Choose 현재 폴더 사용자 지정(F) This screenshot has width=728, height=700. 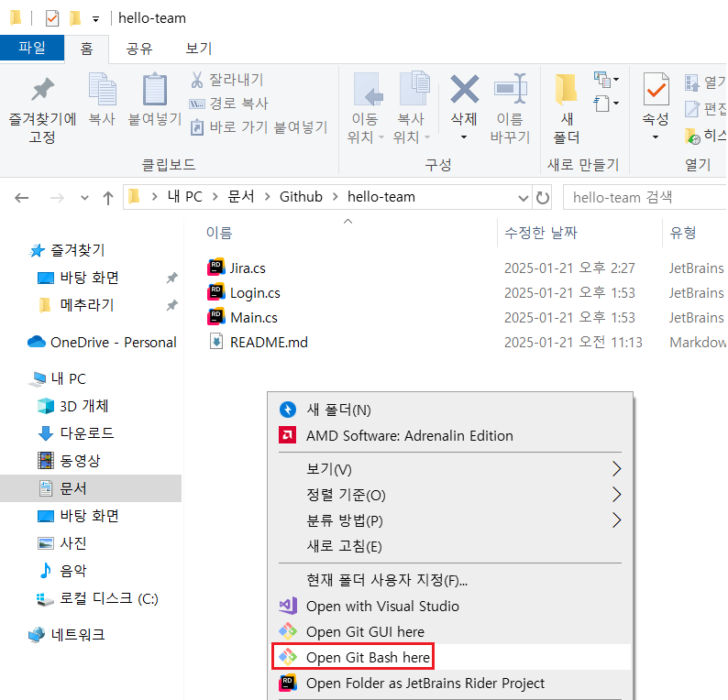pyautogui.click(x=450, y=580)
